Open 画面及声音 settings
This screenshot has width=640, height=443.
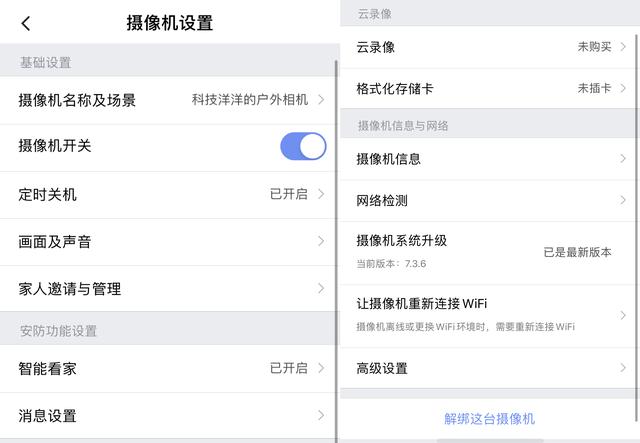pos(55,241)
